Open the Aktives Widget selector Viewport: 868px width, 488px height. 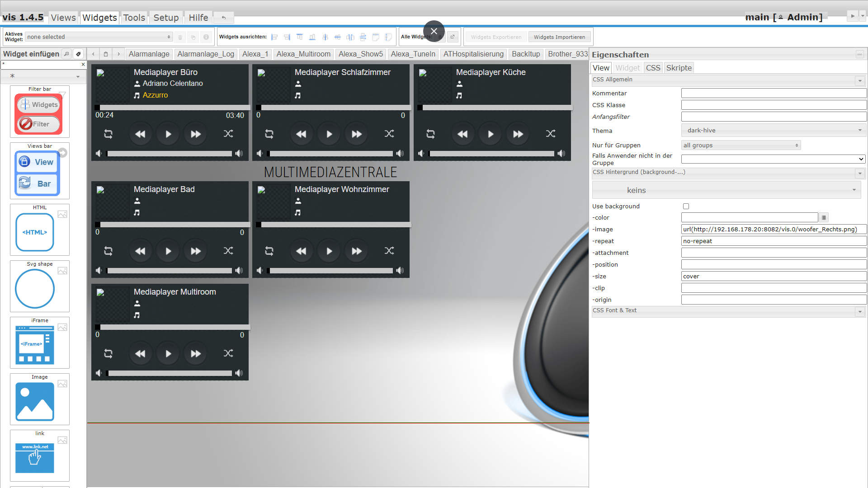pos(99,37)
